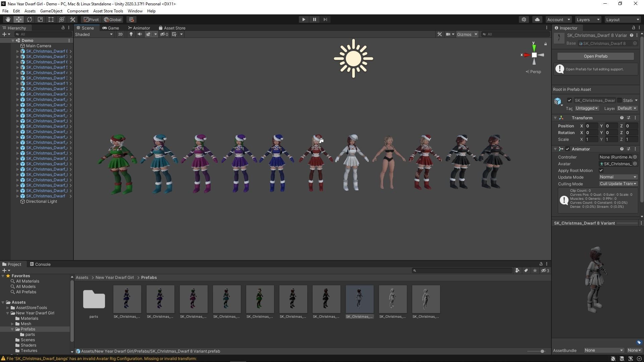Toggle grid snapping icon in toolbar
The image size is (644, 362).
pyautogui.click(x=131, y=19)
